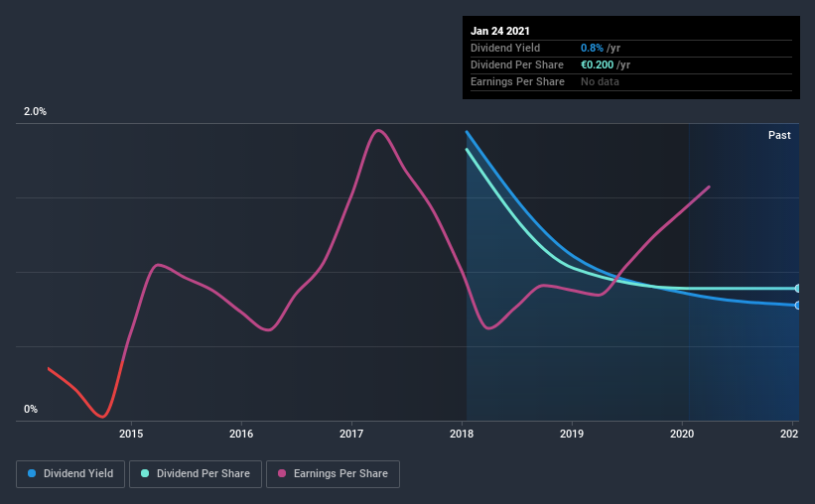Toggle the Earnings Per Share legend button
This screenshot has width=815, height=504.
tap(333, 474)
